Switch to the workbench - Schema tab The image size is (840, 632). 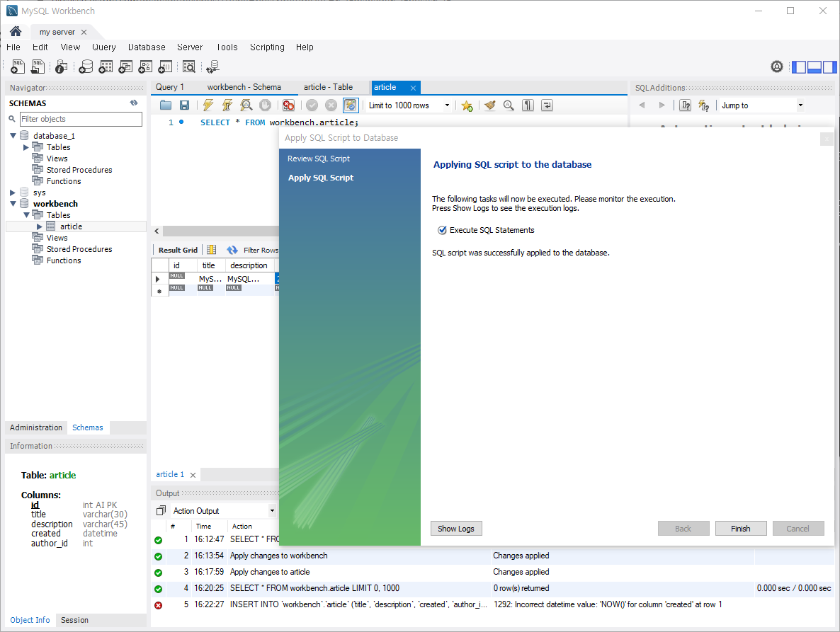244,87
